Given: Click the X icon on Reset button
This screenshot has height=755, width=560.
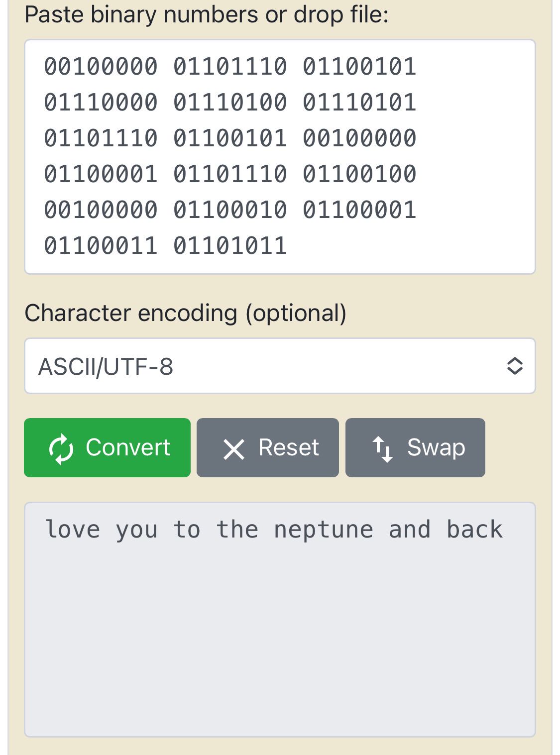Looking at the screenshot, I should (233, 449).
